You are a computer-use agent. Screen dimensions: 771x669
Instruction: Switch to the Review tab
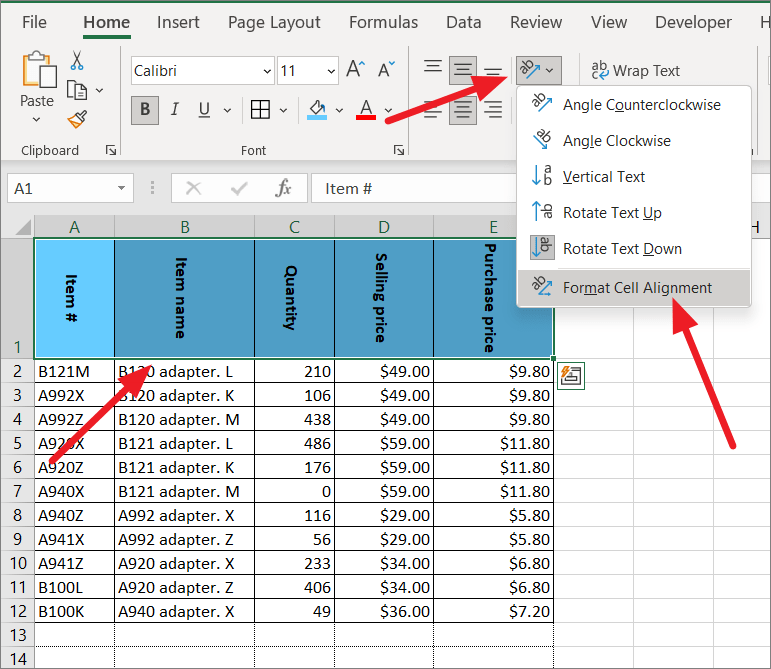click(536, 22)
